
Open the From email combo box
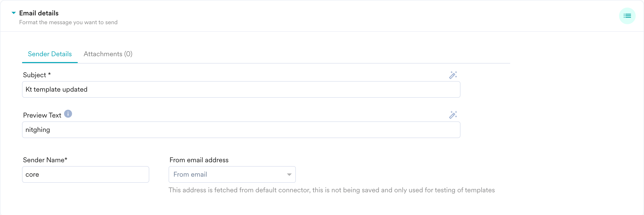pyautogui.click(x=232, y=174)
